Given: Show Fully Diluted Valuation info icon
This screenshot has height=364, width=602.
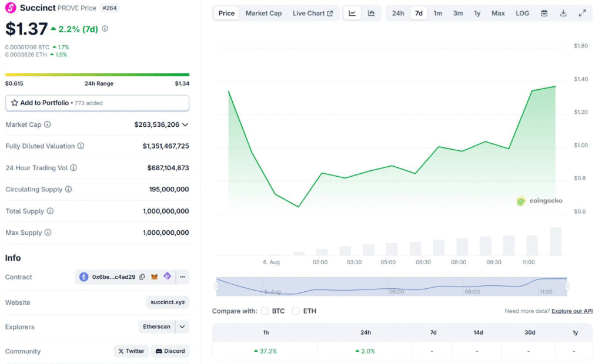Looking at the screenshot, I should (x=81, y=146).
